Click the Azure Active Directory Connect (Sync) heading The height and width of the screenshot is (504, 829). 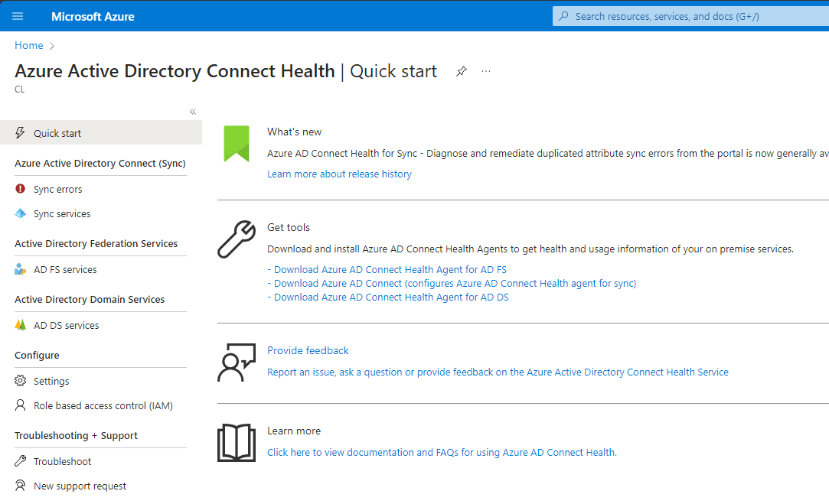pos(100,163)
